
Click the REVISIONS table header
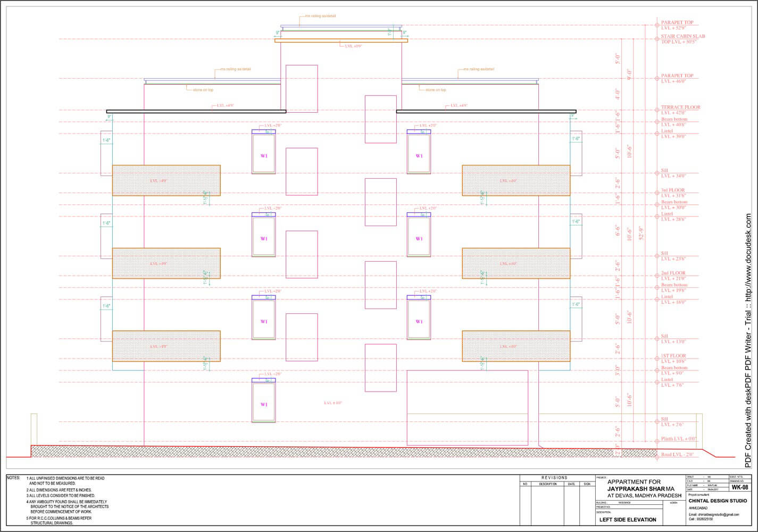(554, 478)
